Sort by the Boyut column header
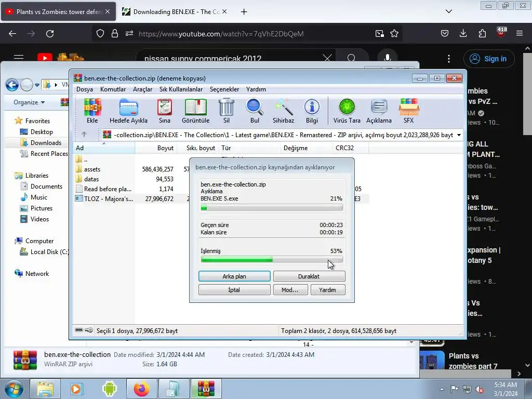The width and height of the screenshot is (532, 399). [156, 148]
